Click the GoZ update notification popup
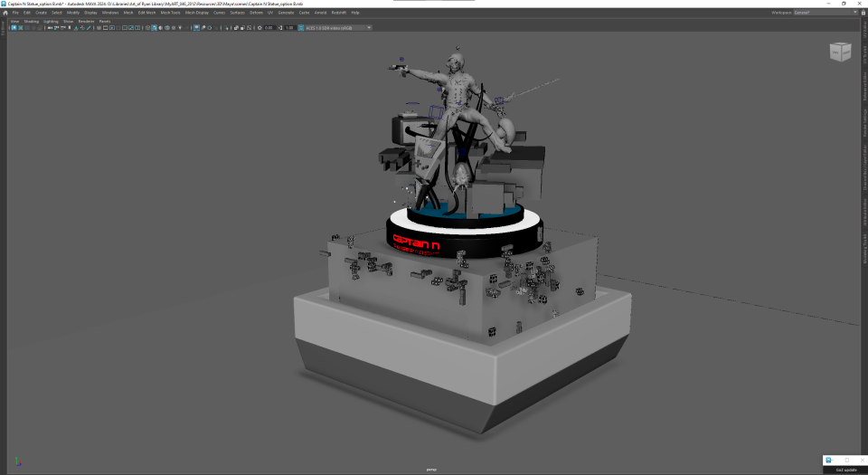Image resolution: width=868 pixels, height=475 pixels. point(844,464)
